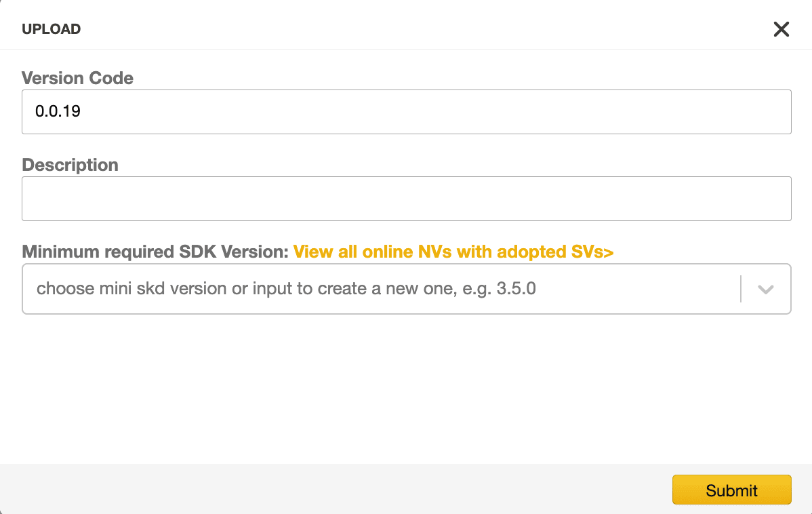Image resolution: width=812 pixels, height=514 pixels.
Task: Expand the SDK version dropdown chevron
Action: coord(765,289)
